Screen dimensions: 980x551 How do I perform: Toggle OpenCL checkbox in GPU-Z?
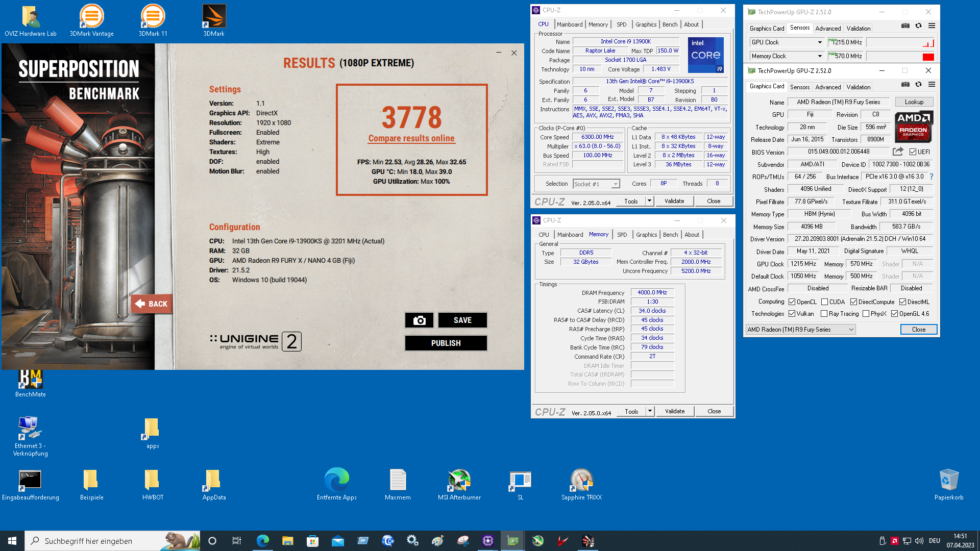(792, 302)
